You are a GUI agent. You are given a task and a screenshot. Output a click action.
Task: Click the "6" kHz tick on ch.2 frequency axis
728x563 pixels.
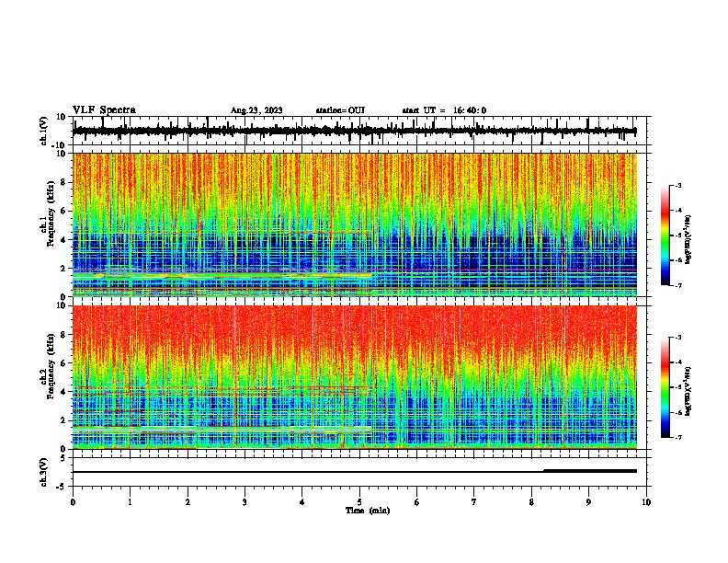(64, 362)
